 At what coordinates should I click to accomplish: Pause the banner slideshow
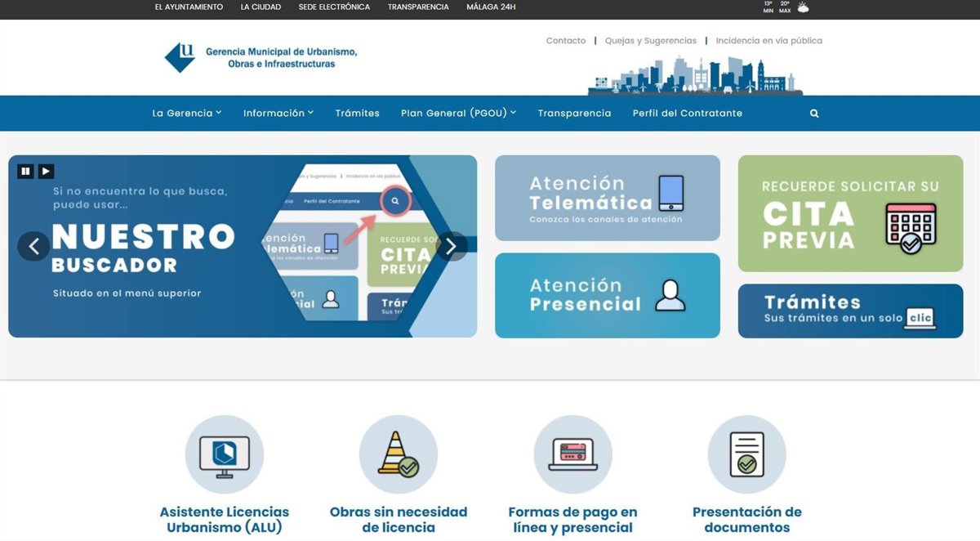[x=25, y=171]
